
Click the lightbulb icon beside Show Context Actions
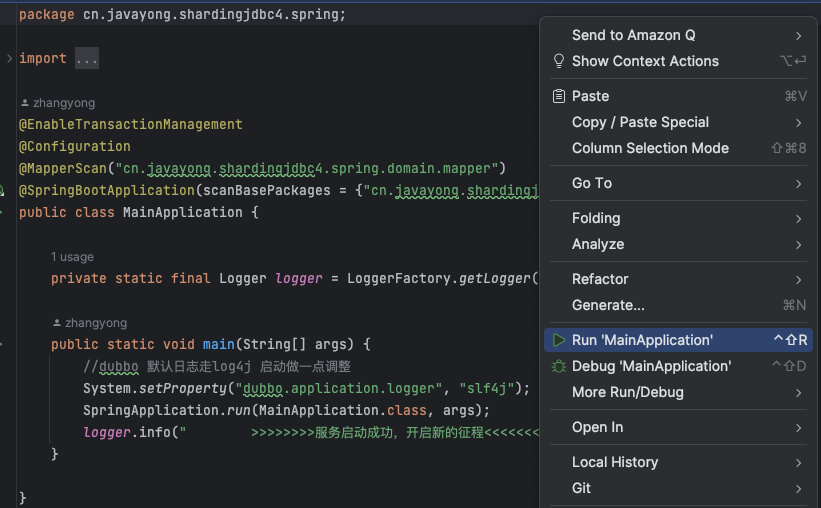point(559,61)
